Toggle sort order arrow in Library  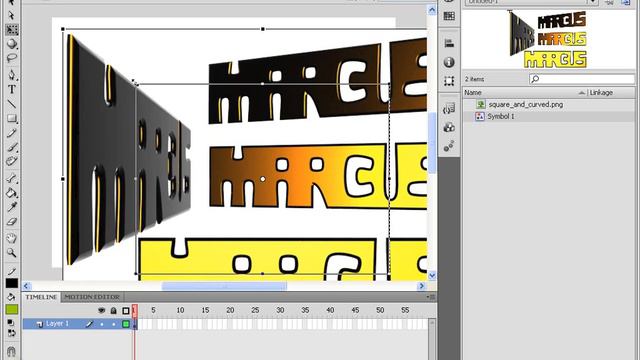pos(582,93)
